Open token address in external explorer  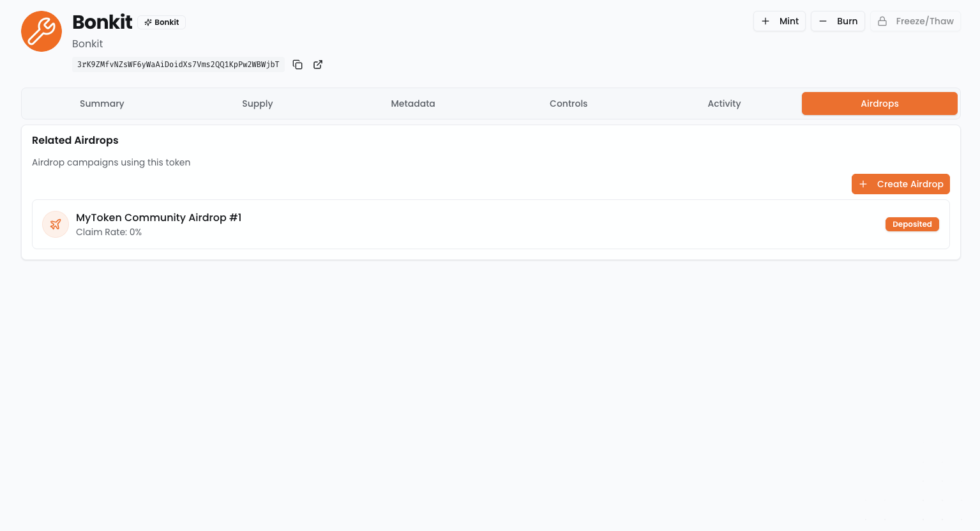[318, 65]
